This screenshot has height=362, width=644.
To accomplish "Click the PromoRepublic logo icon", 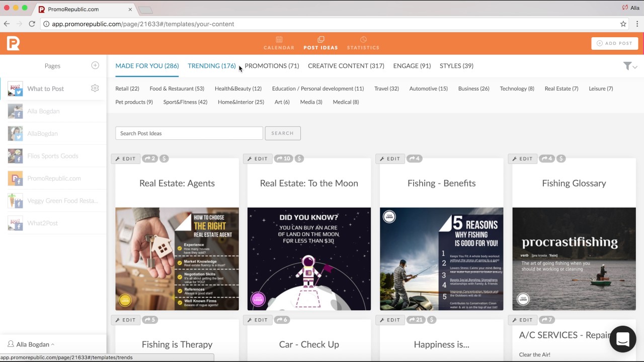I will 13,43.
